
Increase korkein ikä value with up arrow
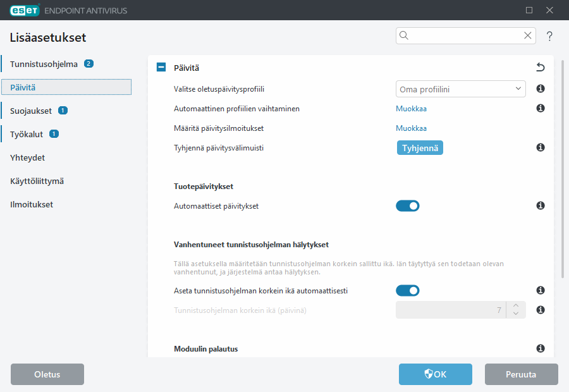pos(516,305)
